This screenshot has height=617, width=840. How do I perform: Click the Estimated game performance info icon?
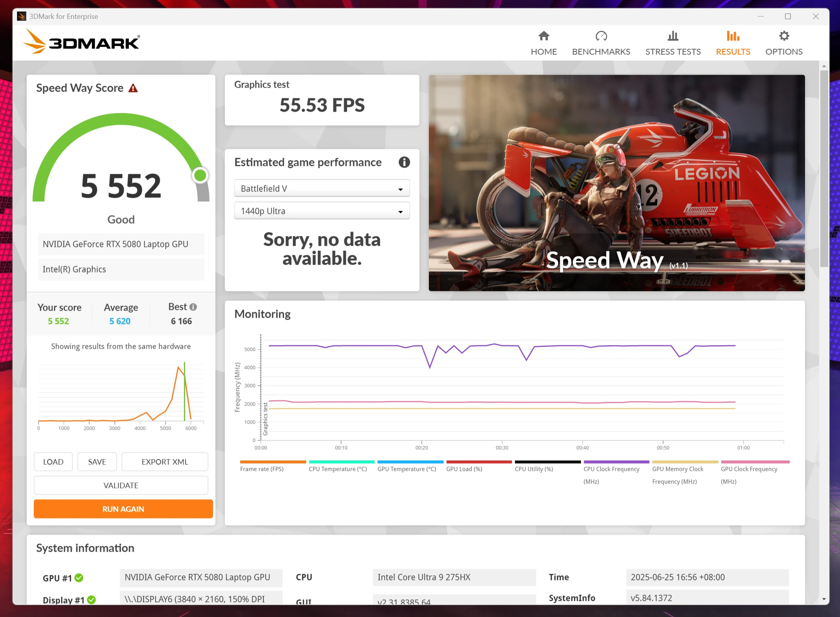pos(404,162)
